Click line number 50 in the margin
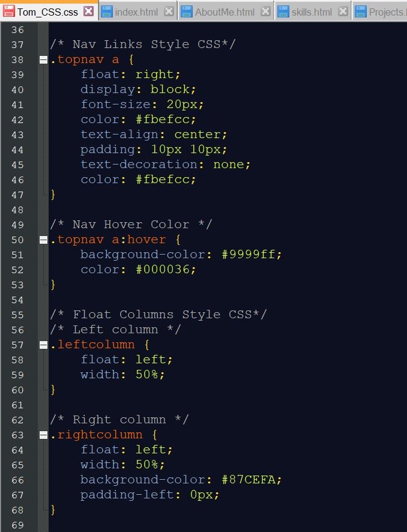The width and height of the screenshot is (407, 532). click(x=18, y=239)
